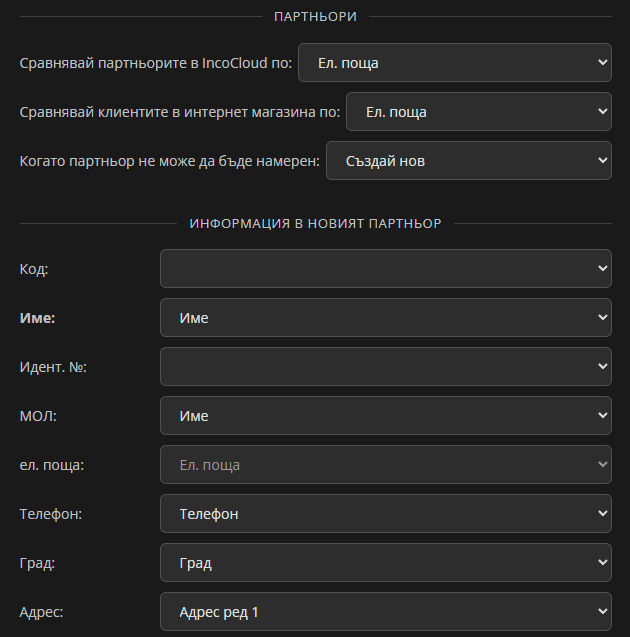The width and height of the screenshot is (630, 637).
Task: Open the bold 'Име:' field dropdown
Action: [x=385, y=318]
